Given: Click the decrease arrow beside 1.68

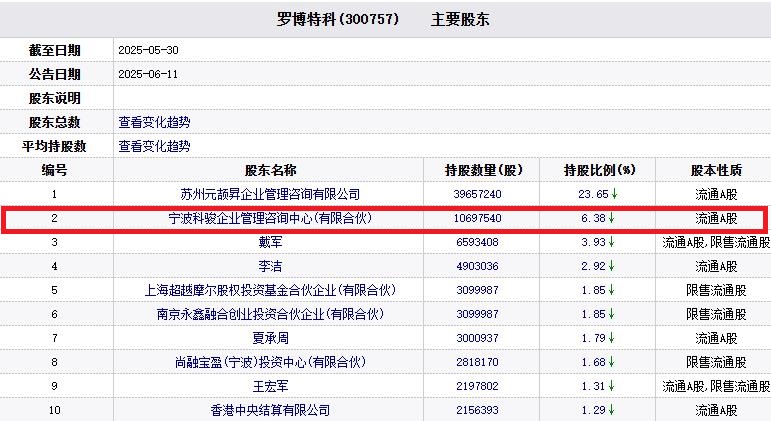Looking at the screenshot, I should [x=610, y=362].
